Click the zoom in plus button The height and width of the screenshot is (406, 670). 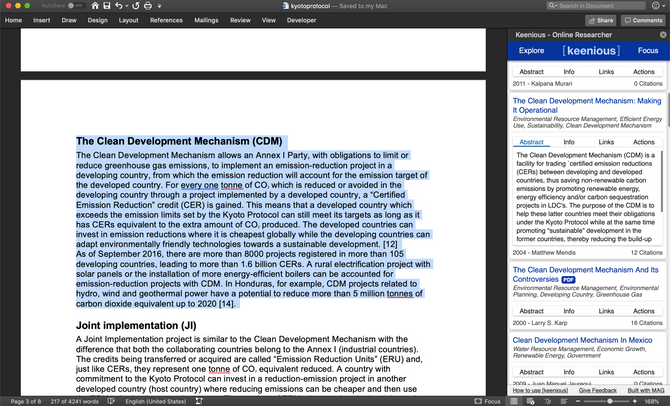635,401
